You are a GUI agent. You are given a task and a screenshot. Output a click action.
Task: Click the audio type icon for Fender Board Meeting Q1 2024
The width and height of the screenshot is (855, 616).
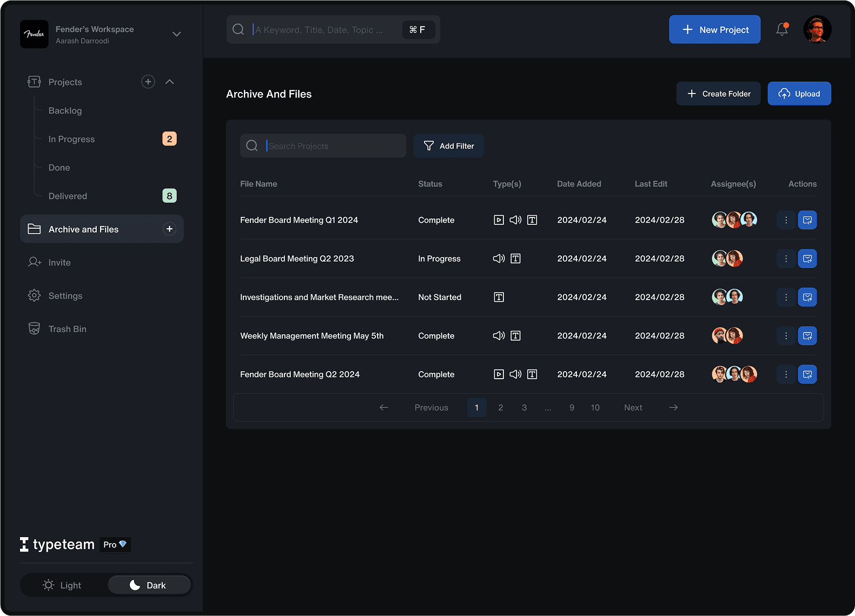(515, 220)
